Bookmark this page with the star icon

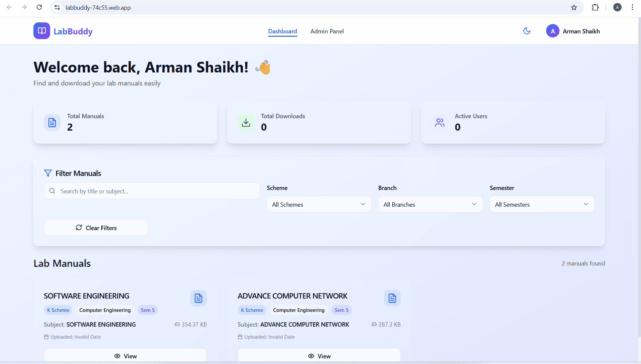point(574,7)
